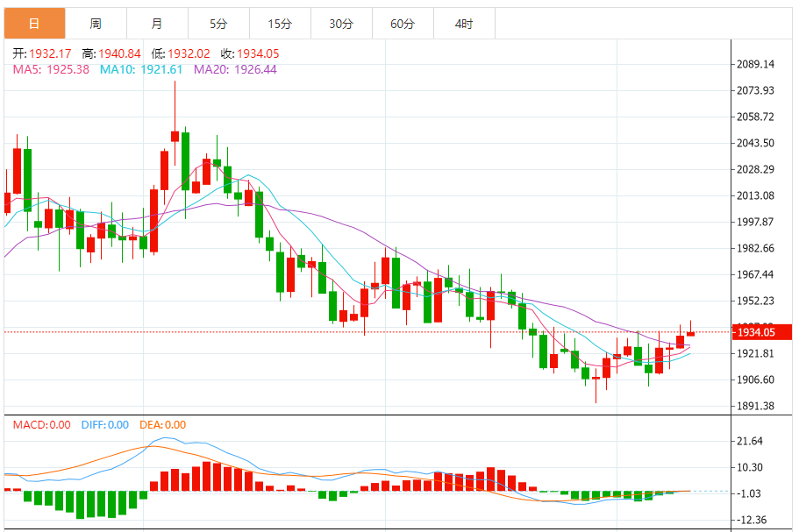Click the 低:1932.02 low price
Screen dimensions: 799x532
click(x=181, y=53)
